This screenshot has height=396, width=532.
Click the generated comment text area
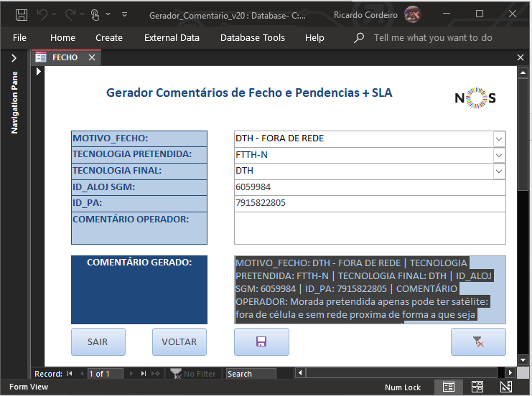coord(370,290)
